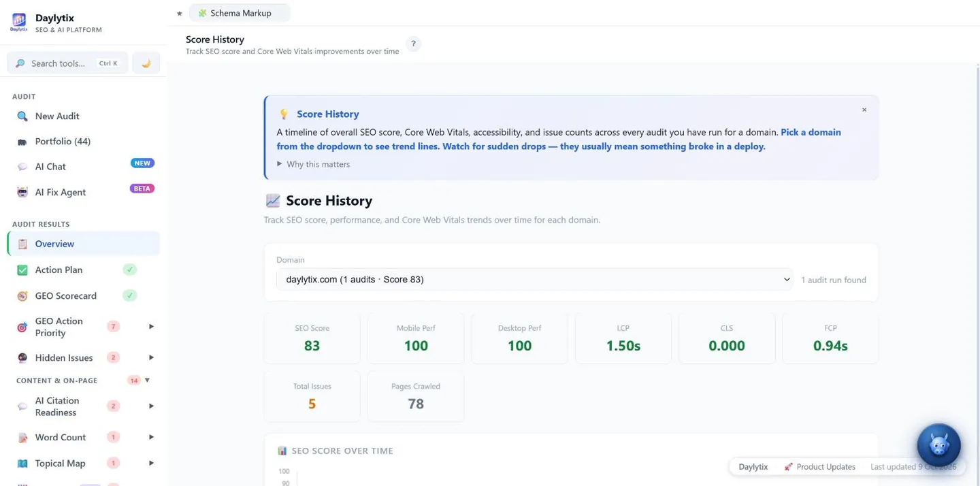Screen dimensions: 980x486
Task: Click the Action Plan checkmark icon
Action: (22, 270)
